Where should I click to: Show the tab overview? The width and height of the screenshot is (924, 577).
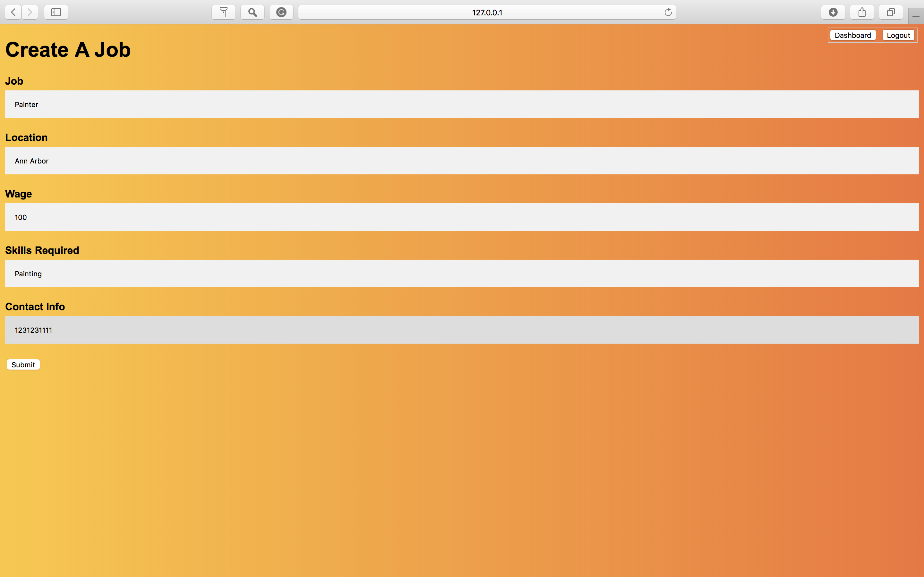pos(891,12)
